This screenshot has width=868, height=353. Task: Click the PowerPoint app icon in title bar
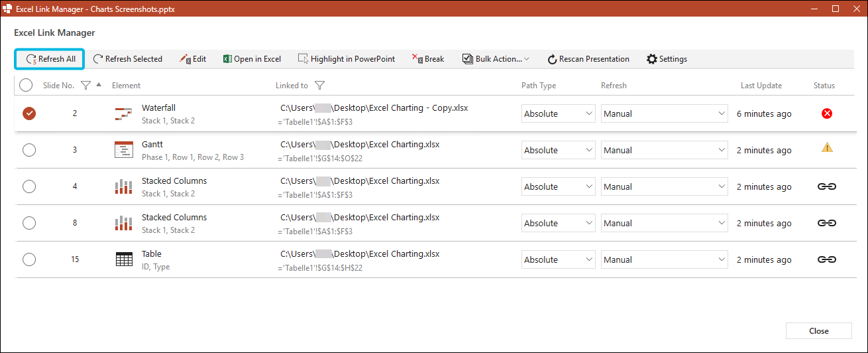click(8, 9)
